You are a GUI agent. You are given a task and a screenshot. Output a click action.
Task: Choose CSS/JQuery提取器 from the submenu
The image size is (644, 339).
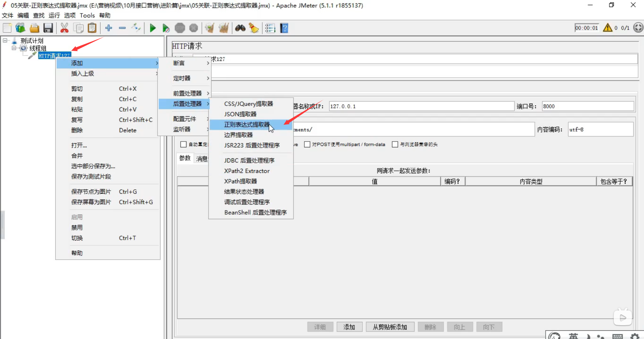(x=251, y=104)
